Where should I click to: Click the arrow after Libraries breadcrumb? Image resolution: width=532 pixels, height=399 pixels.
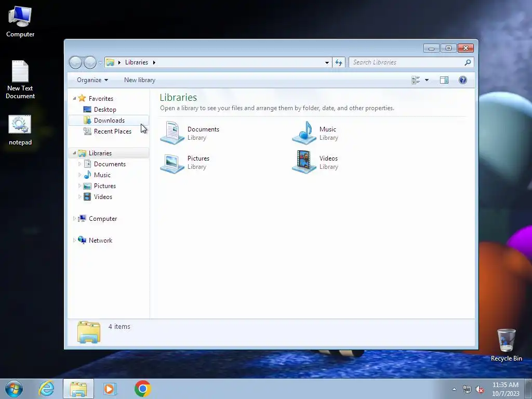154,62
